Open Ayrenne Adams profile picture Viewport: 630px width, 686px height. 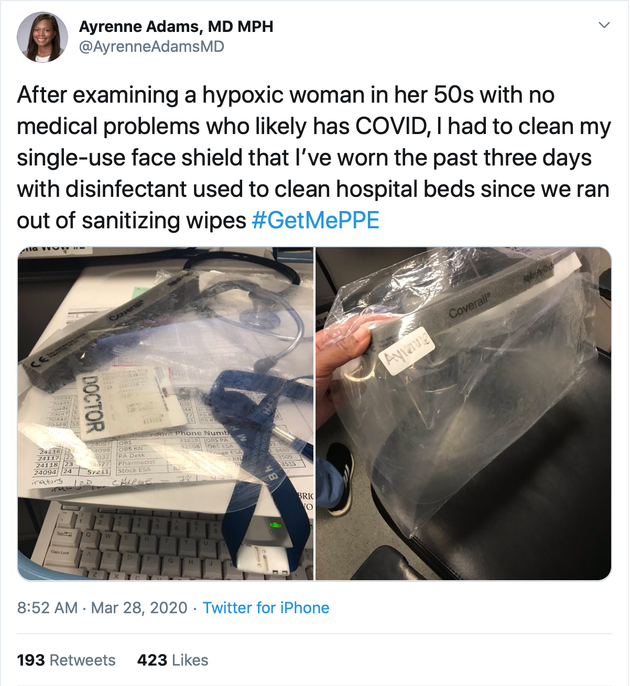point(42,37)
